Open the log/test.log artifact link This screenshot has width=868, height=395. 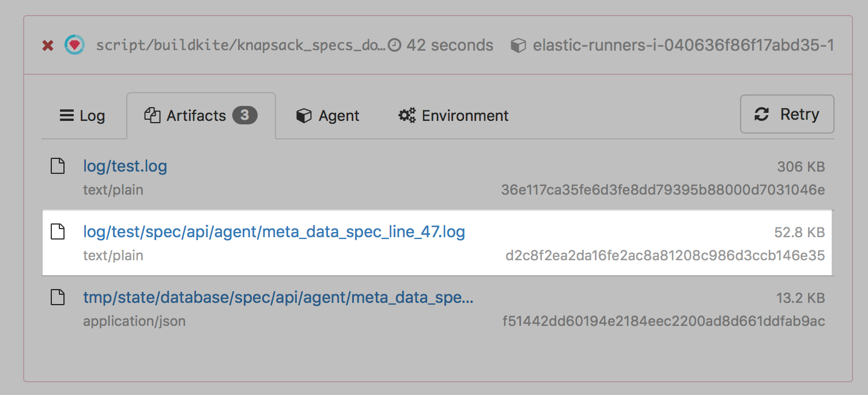[x=125, y=167]
